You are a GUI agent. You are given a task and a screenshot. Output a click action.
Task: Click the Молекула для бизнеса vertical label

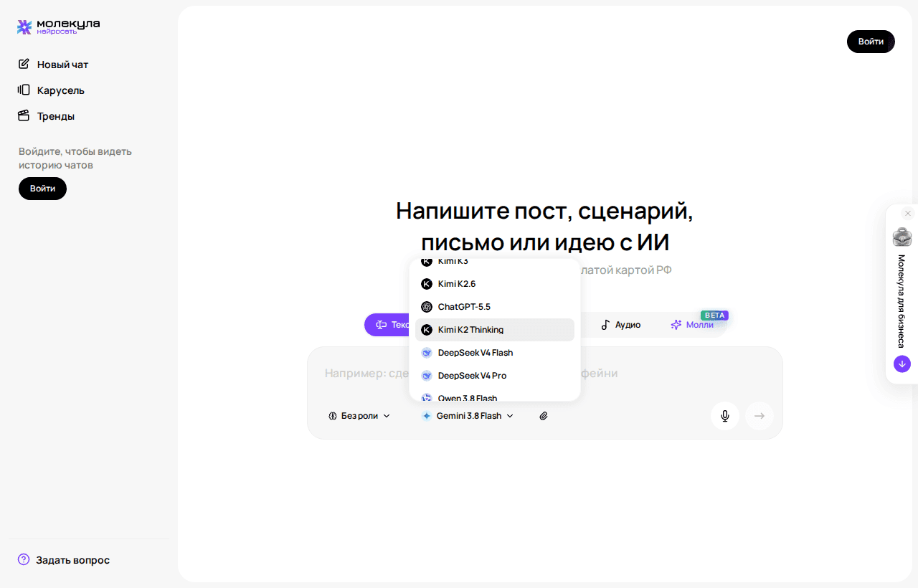tap(902, 301)
